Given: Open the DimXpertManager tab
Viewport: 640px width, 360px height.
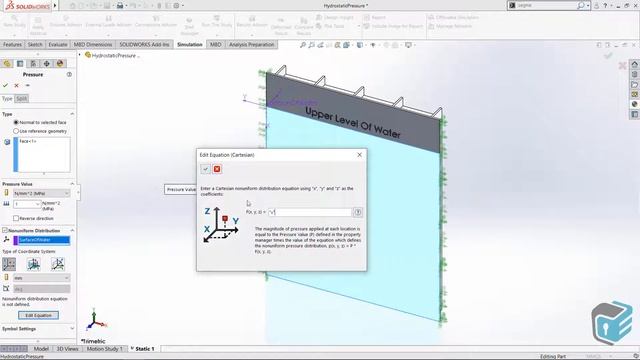Looking at the screenshot, I should click(x=47, y=63).
